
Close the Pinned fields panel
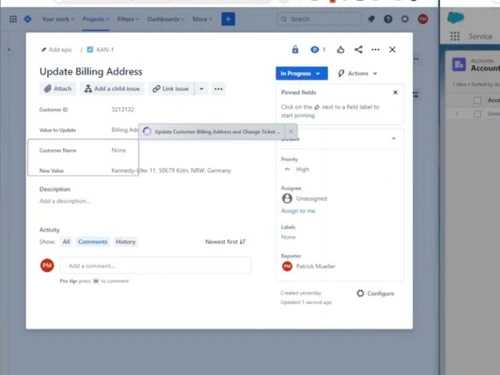click(x=395, y=92)
